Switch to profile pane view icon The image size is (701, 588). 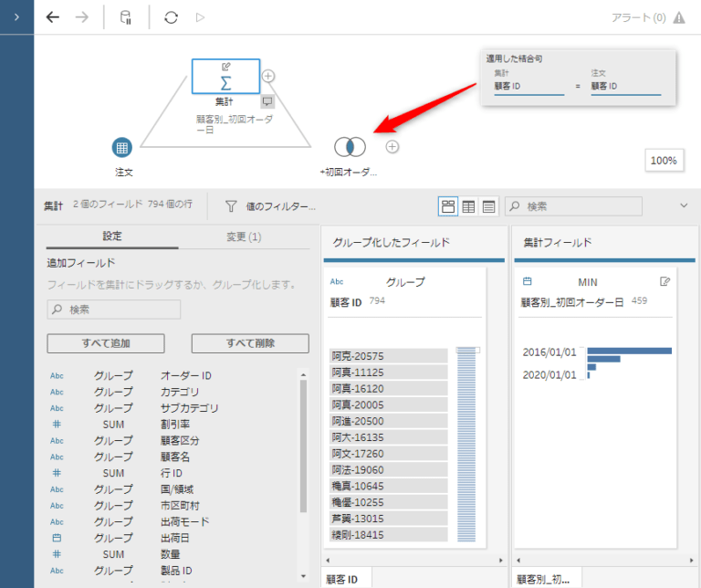(448, 206)
